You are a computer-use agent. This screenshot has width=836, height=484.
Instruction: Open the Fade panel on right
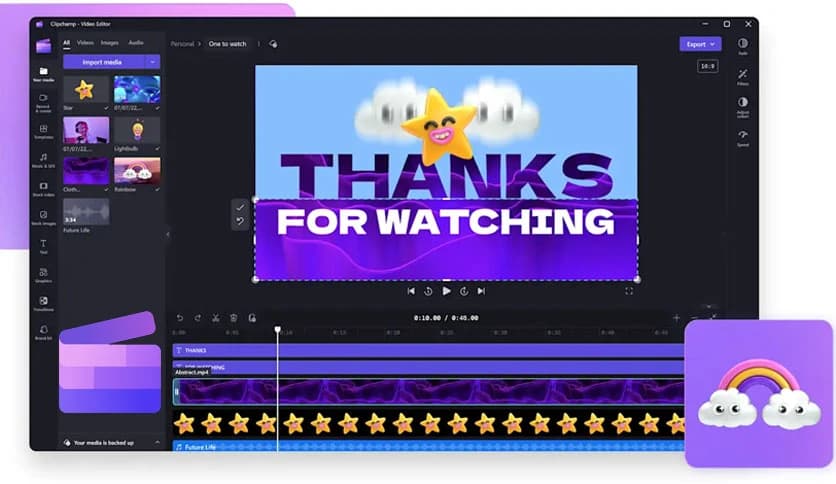click(x=743, y=46)
